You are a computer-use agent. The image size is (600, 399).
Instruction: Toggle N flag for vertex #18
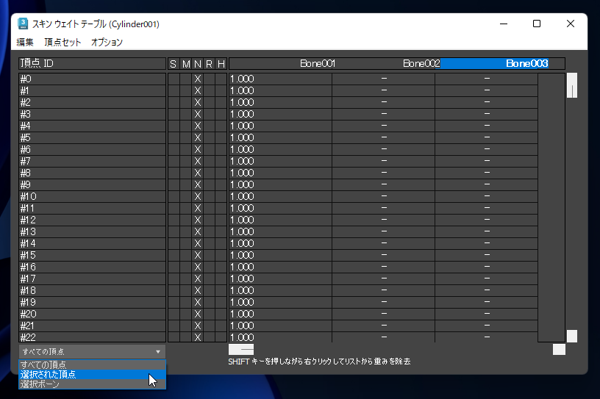pyautogui.click(x=197, y=290)
